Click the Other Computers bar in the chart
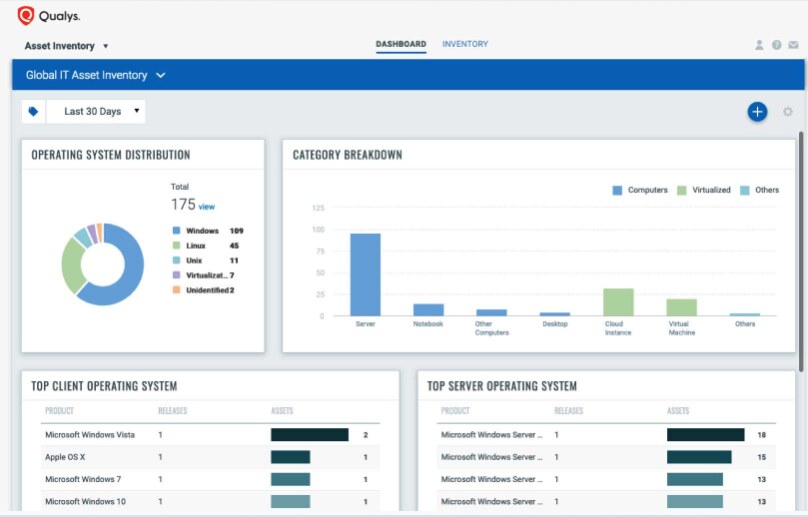808x517 pixels. [492, 312]
